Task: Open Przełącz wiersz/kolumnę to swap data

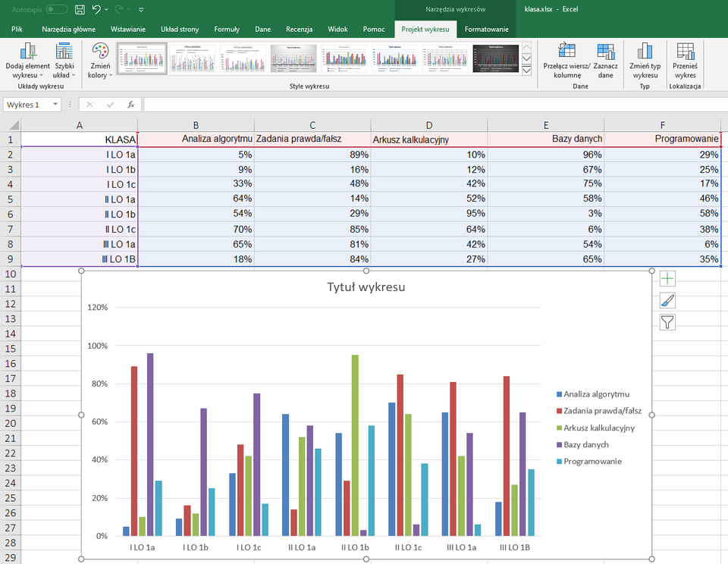Action: click(566, 61)
